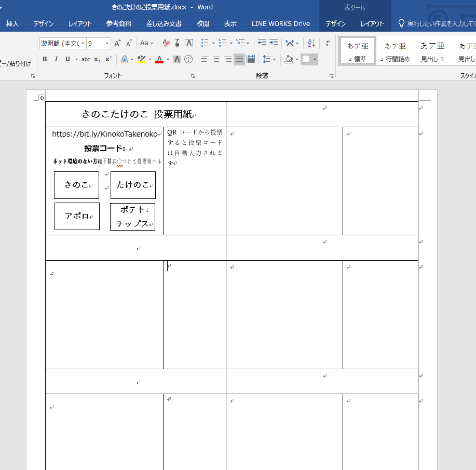Click the table move handle above the document
The height and width of the screenshot is (470, 476).
[x=42, y=98]
